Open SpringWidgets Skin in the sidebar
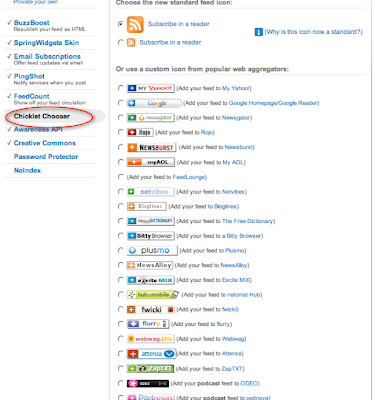This screenshot has height=400, width=375. [x=46, y=43]
